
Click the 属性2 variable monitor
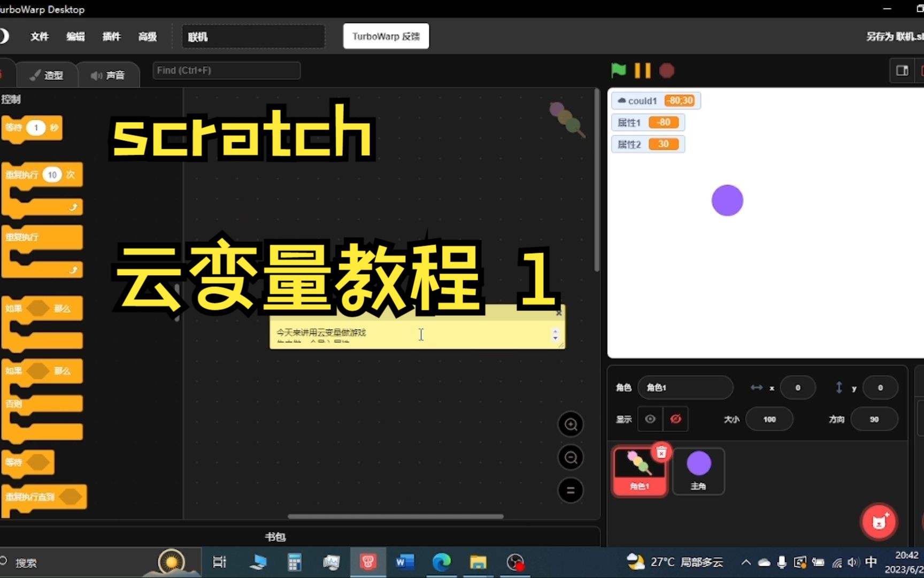(x=648, y=144)
